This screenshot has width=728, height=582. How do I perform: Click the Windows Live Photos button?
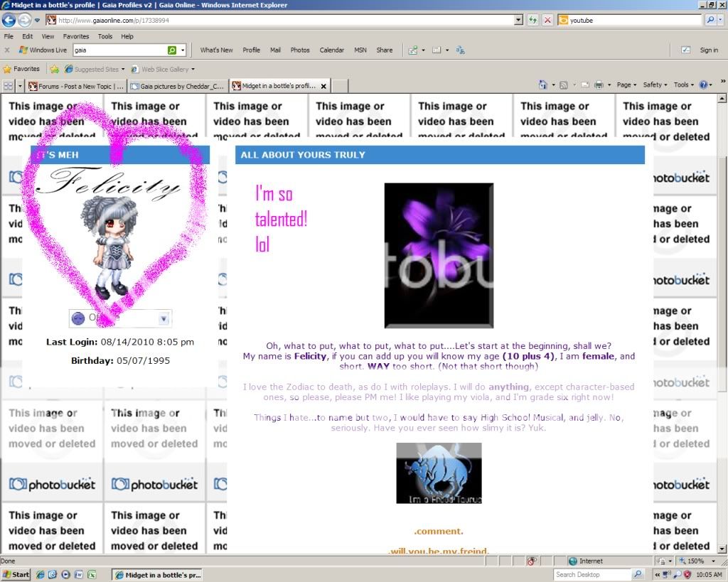click(x=300, y=50)
